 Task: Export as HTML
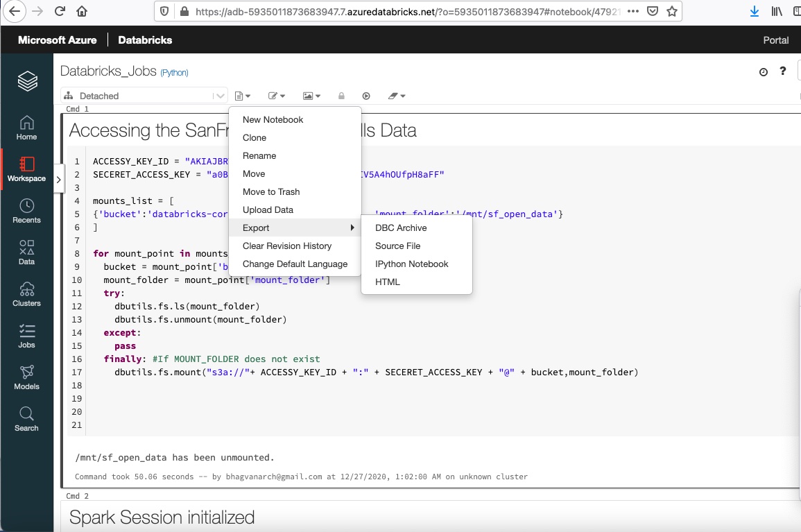pyautogui.click(x=416, y=282)
